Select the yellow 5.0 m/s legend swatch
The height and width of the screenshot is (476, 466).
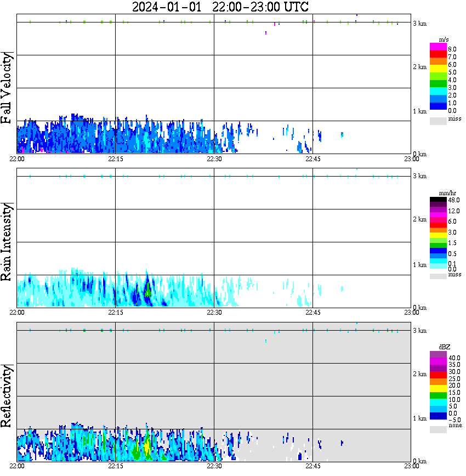coord(438,69)
